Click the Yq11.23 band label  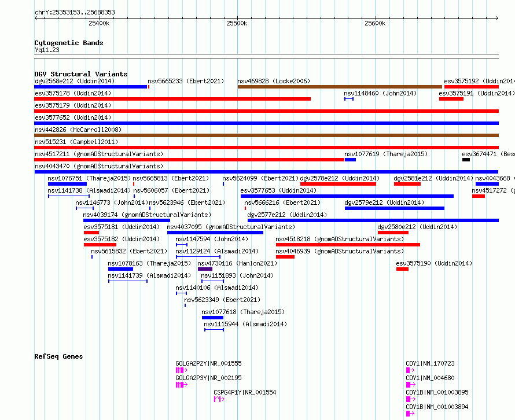click(47, 50)
